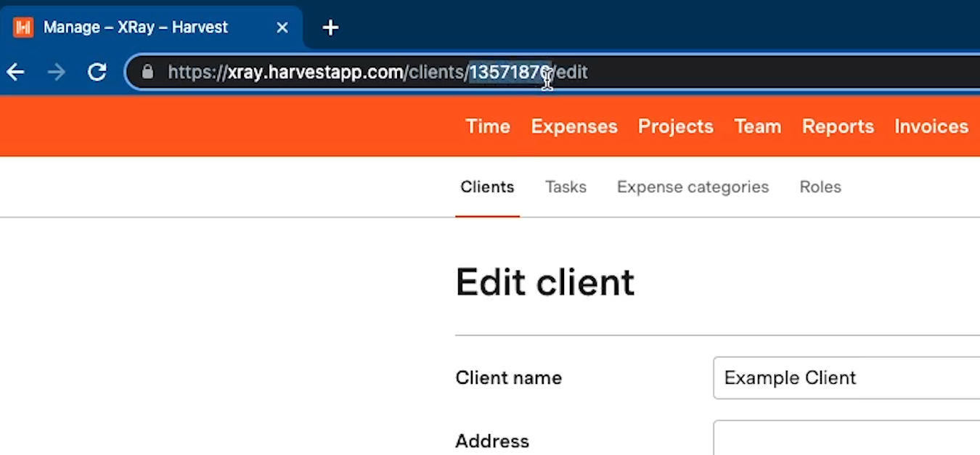Open a new browser tab
980x455 pixels.
pos(330,28)
